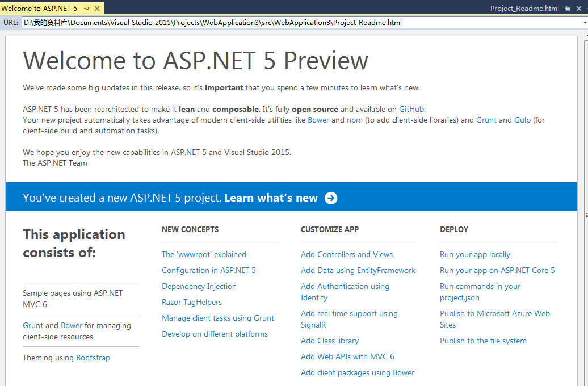
Task: Click the Welcome to ASP.NET 5 Preview title
Action: pos(195,60)
